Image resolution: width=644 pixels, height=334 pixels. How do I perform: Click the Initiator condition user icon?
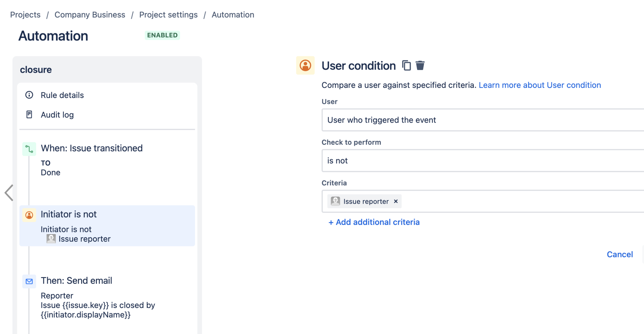tap(28, 214)
